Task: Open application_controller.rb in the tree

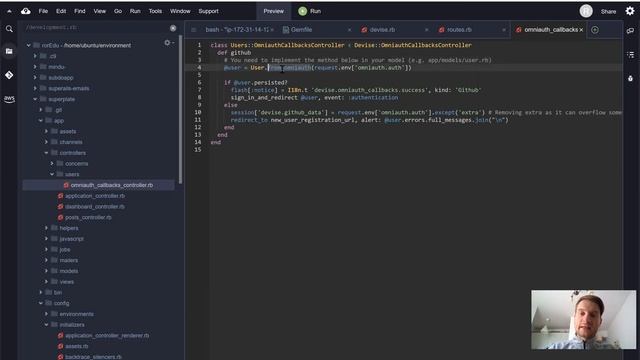Action: pyautogui.click(x=95, y=196)
